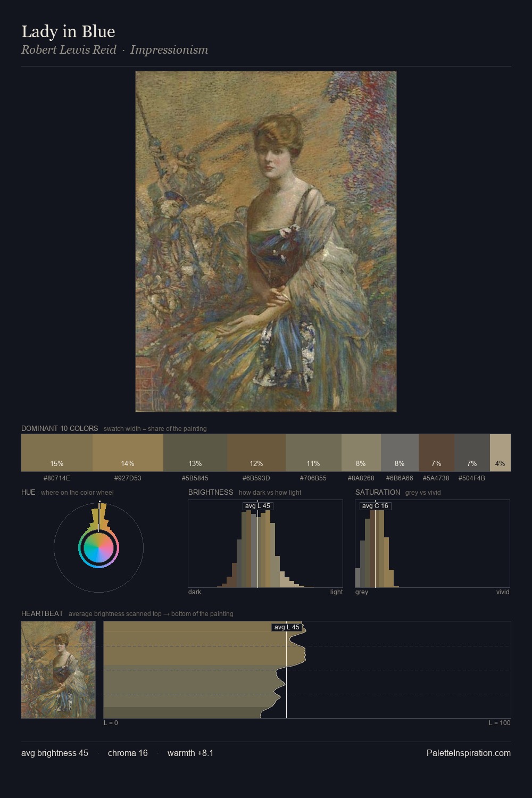Click the 'vivid' axis label
The width and height of the screenshot is (532, 798).
pos(503,592)
